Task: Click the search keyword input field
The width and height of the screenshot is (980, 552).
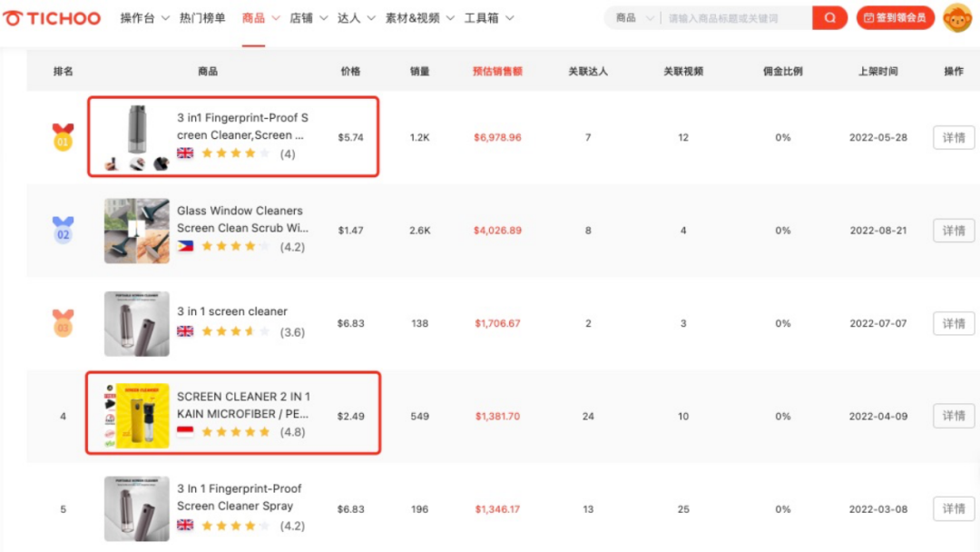Action: 736,18
